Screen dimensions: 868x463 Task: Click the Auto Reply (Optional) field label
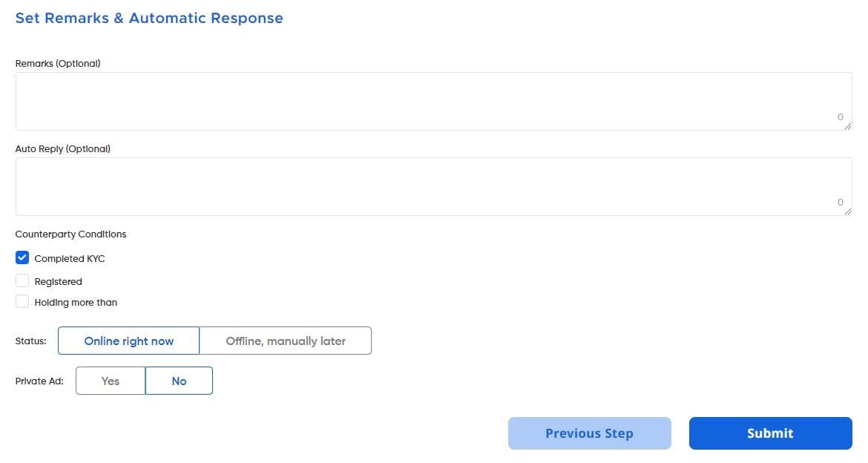[63, 149]
